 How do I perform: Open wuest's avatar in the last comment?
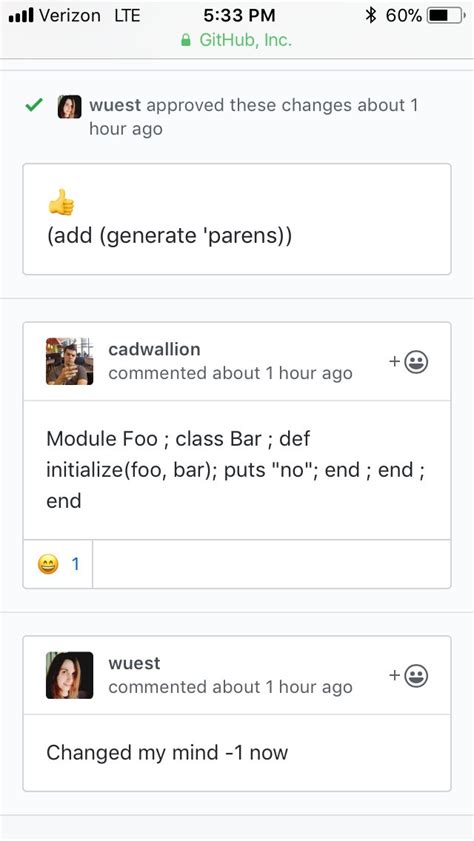pos(70,675)
